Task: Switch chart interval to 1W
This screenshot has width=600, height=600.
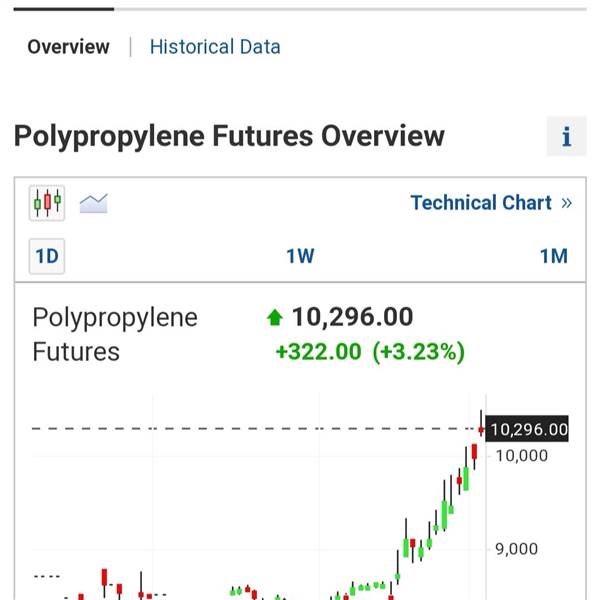Action: pyautogui.click(x=300, y=256)
